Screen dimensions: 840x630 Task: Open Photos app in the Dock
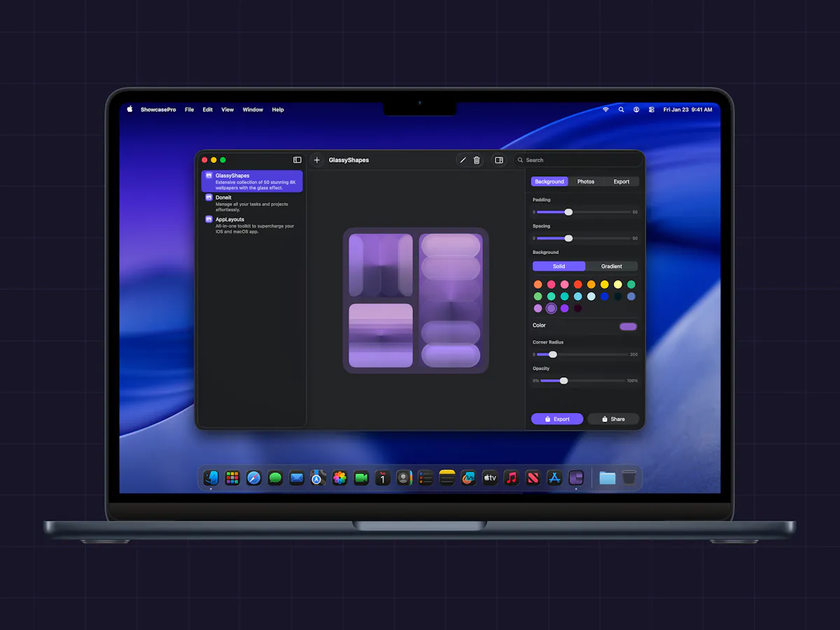point(339,477)
